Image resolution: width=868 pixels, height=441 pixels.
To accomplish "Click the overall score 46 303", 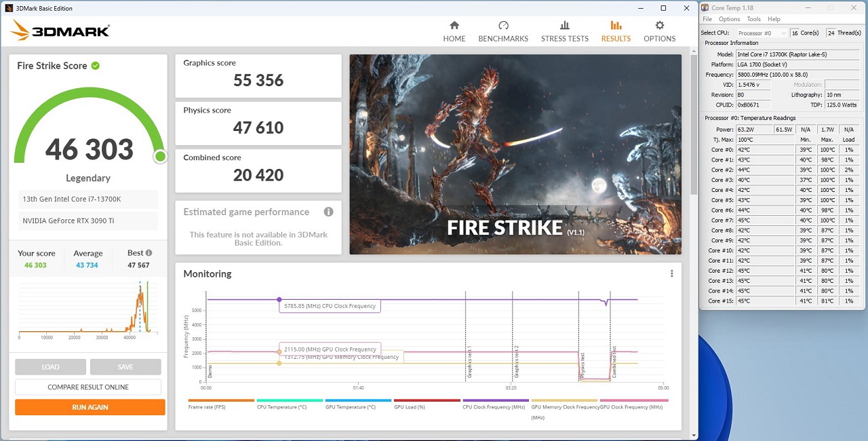I will pos(90,149).
